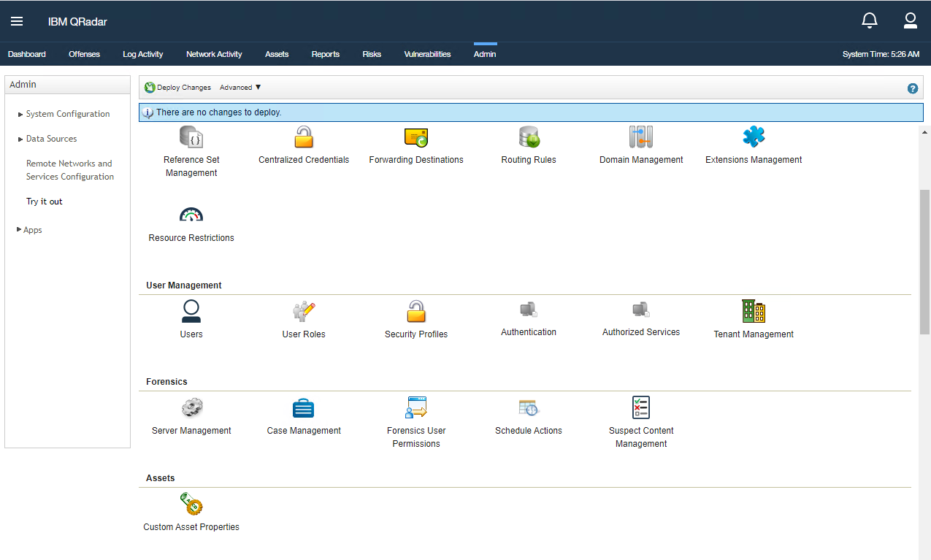931x560 pixels.
Task: Open the Users icon
Action: pos(191,311)
